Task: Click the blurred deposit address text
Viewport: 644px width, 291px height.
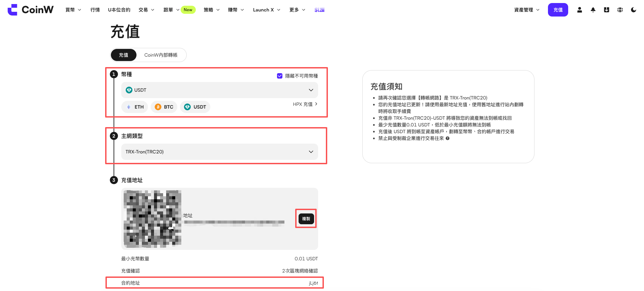Action: [234, 223]
